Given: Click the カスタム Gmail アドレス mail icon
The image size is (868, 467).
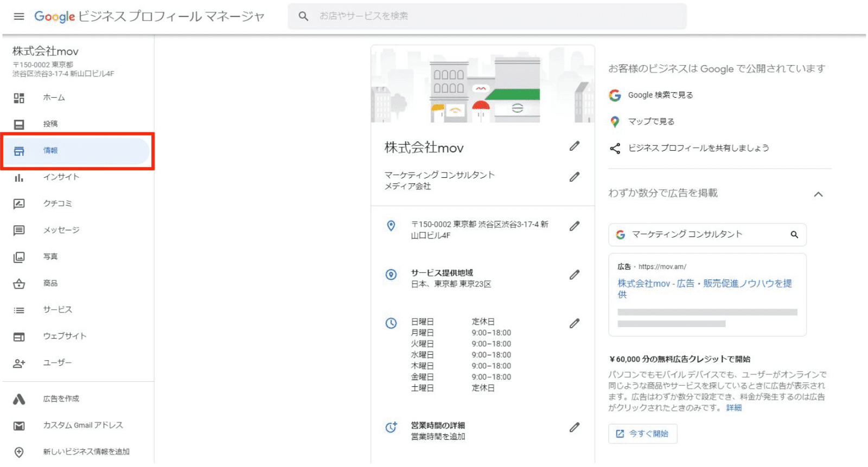Looking at the screenshot, I should pos(19,425).
